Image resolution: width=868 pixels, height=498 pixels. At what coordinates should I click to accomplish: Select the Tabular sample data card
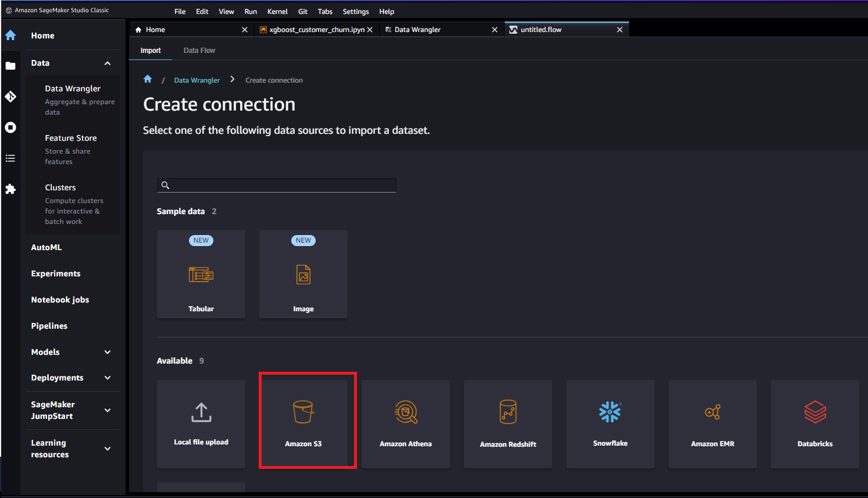pos(201,274)
